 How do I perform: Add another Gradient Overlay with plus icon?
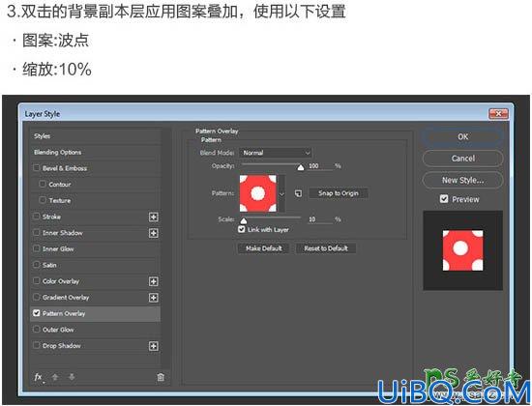click(x=154, y=298)
